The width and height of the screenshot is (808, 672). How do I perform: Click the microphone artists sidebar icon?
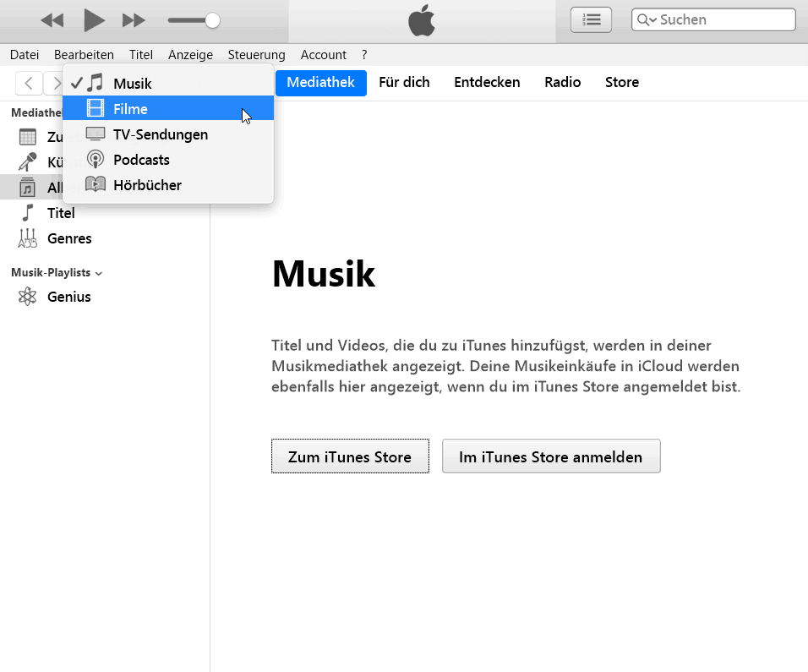coord(27,161)
